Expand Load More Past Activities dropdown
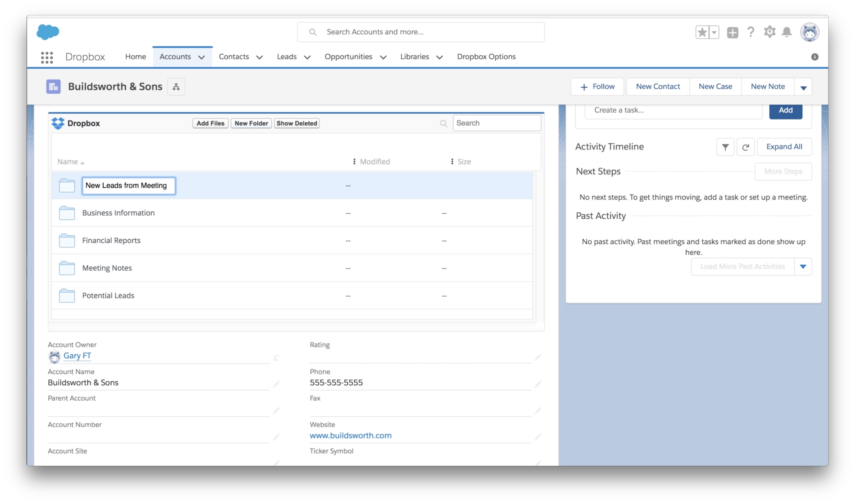855x504 pixels. pos(804,266)
